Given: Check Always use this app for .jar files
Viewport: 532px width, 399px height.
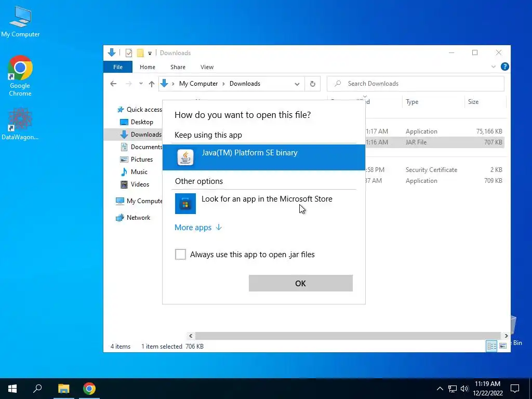Looking at the screenshot, I should tap(180, 254).
